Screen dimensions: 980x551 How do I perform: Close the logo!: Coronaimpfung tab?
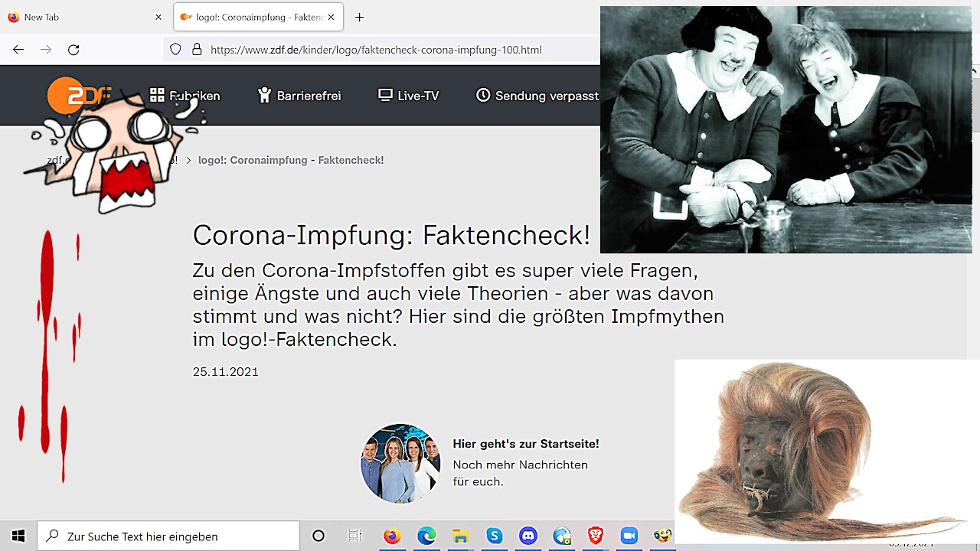tap(331, 17)
